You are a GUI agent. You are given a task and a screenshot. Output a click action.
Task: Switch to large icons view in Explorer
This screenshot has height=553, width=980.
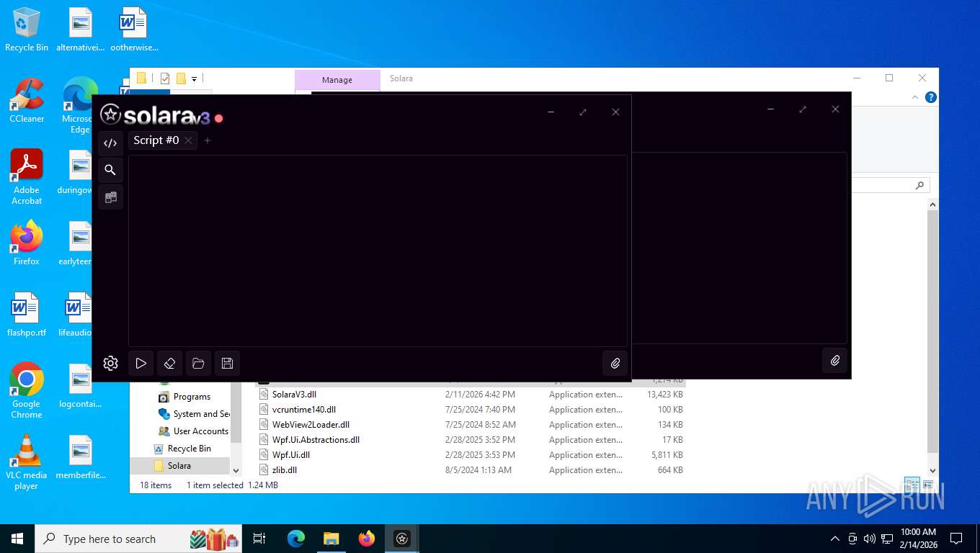pos(928,485)
